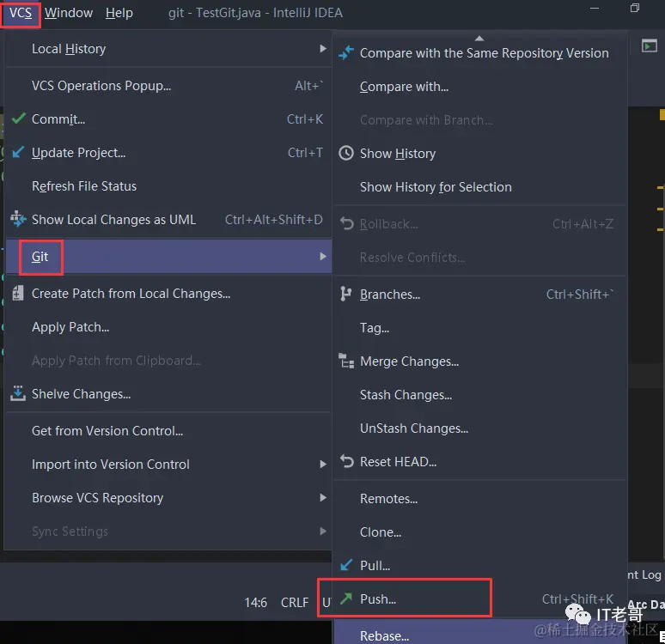Select the Branches... entry text
665x644 pixels.
point(390,295)
